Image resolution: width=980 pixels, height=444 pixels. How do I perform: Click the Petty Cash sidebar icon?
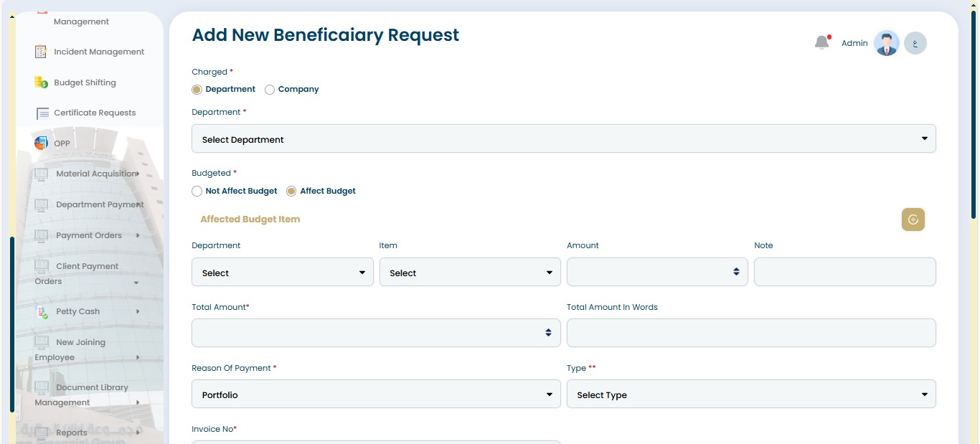tap(42, 312)
